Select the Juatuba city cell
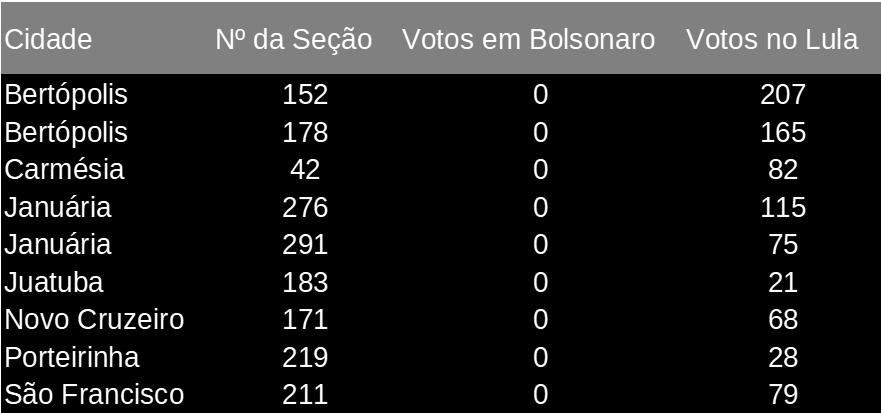881x413 pixels. tap(54, 282)
